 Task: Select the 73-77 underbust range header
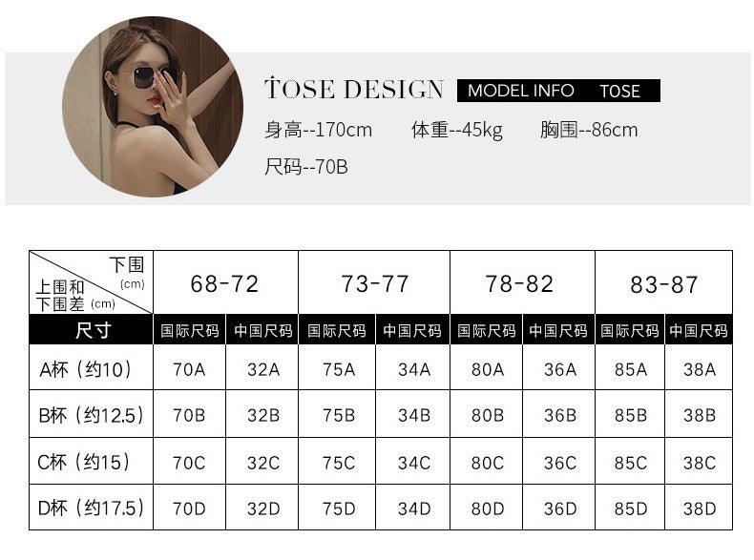[374, 283]
